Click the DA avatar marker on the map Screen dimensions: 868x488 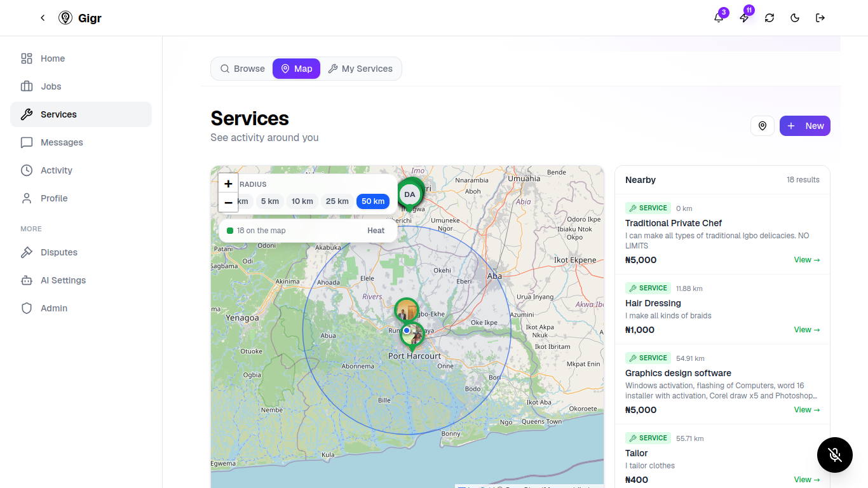point(410,194)
